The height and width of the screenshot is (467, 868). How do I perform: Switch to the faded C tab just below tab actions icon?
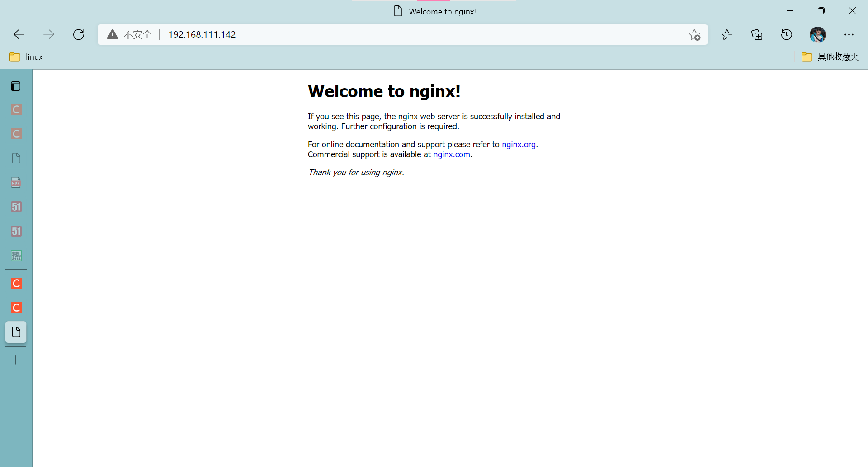point(16,109)
